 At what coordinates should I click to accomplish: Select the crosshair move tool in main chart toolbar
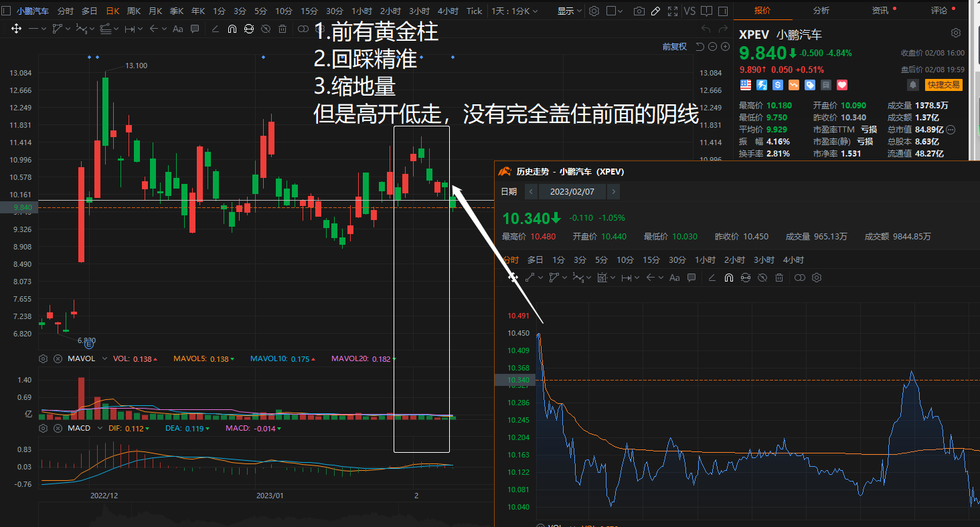(x=16, y=29)
